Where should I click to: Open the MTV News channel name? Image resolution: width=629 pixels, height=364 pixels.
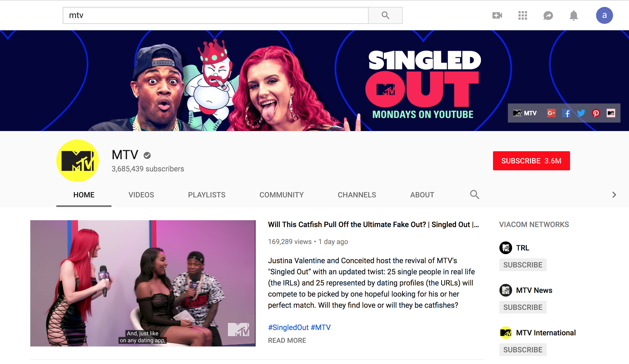(534, 290)
